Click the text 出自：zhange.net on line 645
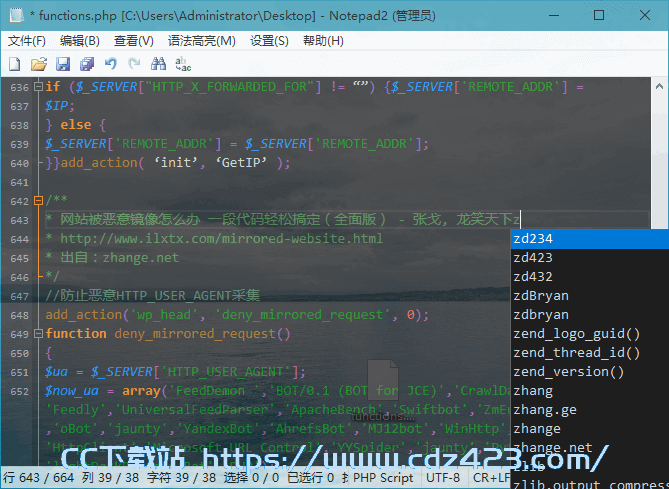Image resolution: width=669 pixels, height=489 pixels. tap(119, 258)
